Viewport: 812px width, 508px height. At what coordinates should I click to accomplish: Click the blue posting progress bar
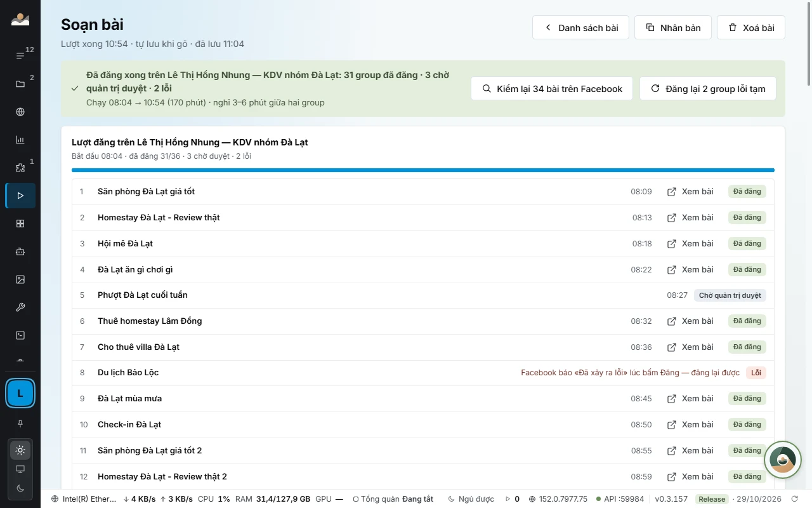point(423,170)
